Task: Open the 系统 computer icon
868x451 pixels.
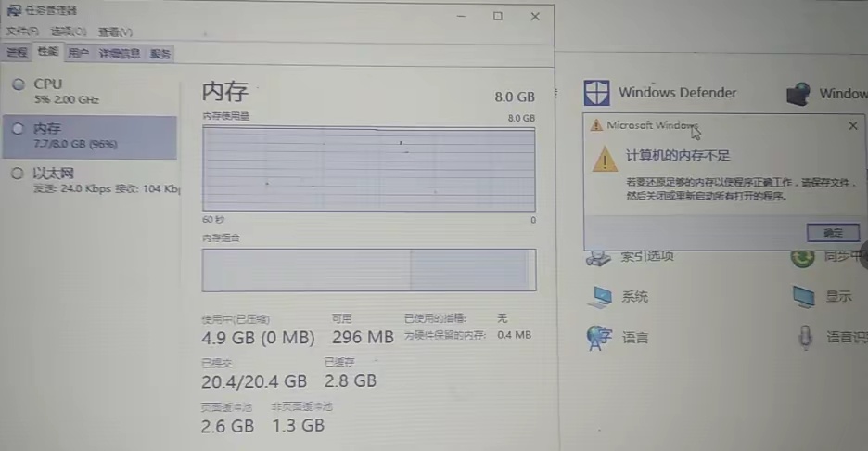Action: (599, 297)
